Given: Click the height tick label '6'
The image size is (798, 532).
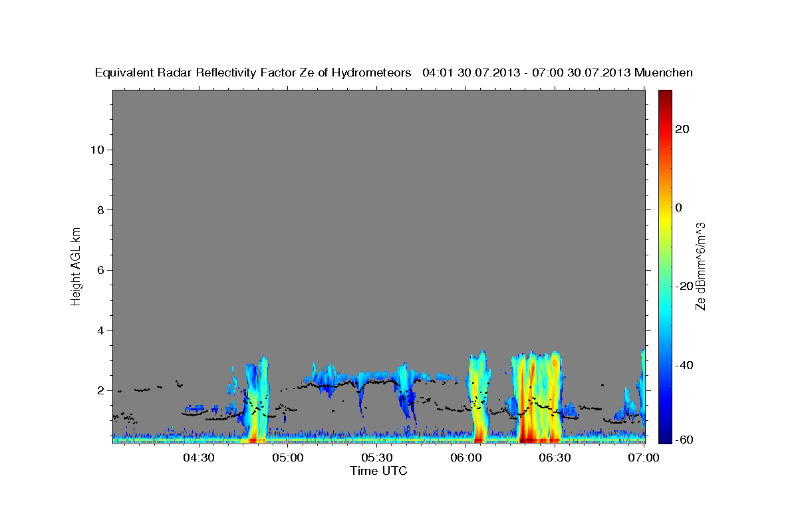Looking at the screenshot, I should click(x=100, y=270).
